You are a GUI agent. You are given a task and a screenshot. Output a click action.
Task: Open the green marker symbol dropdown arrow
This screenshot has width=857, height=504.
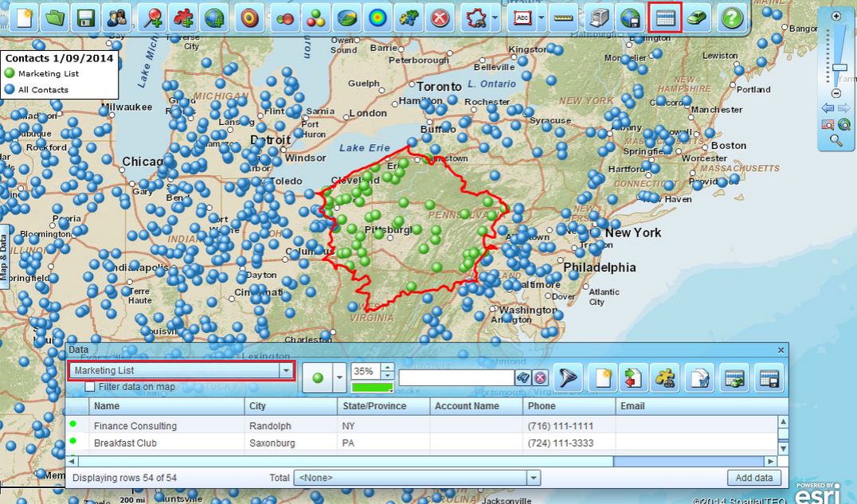340,378
